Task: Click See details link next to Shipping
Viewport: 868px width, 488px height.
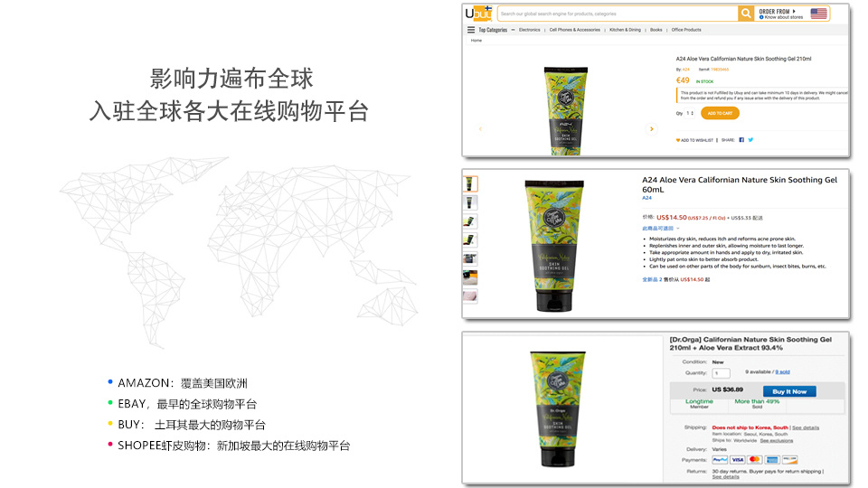Action: (x=806, y=427)
